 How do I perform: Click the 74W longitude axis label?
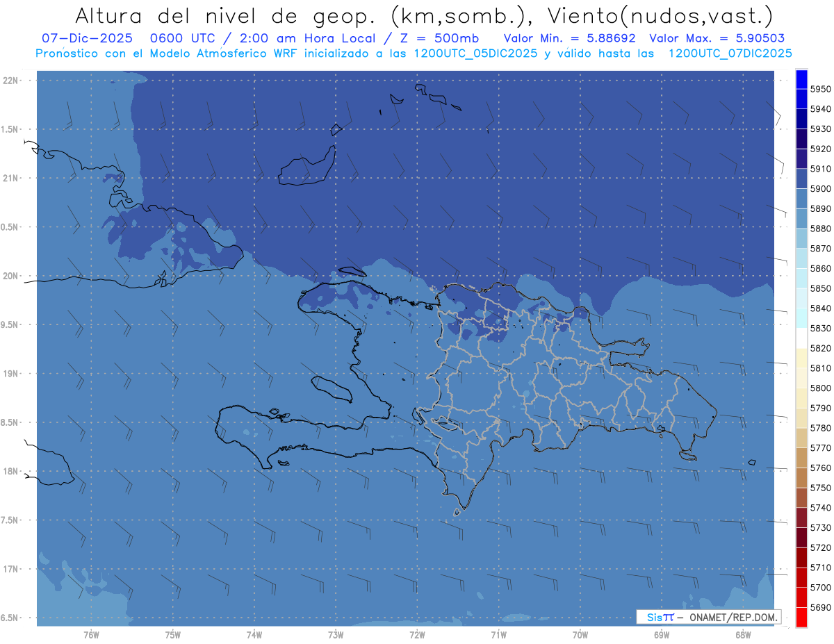coord(254,634)
